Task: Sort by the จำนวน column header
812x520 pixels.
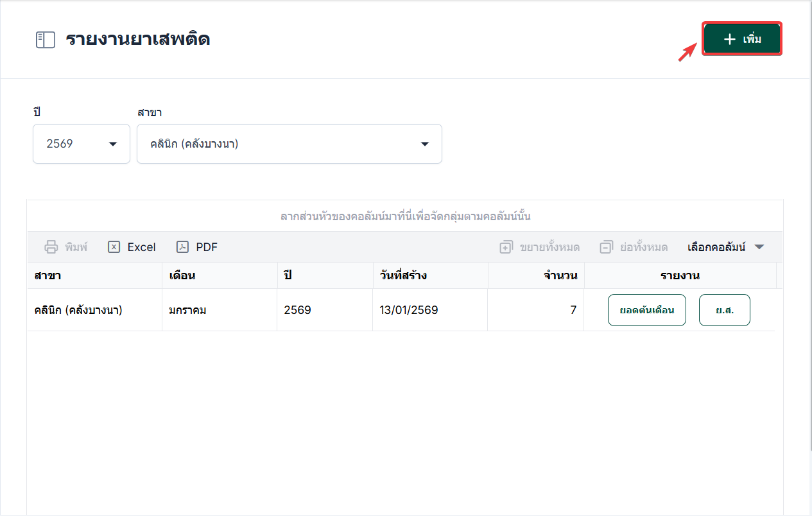Action: pos(560,275)
